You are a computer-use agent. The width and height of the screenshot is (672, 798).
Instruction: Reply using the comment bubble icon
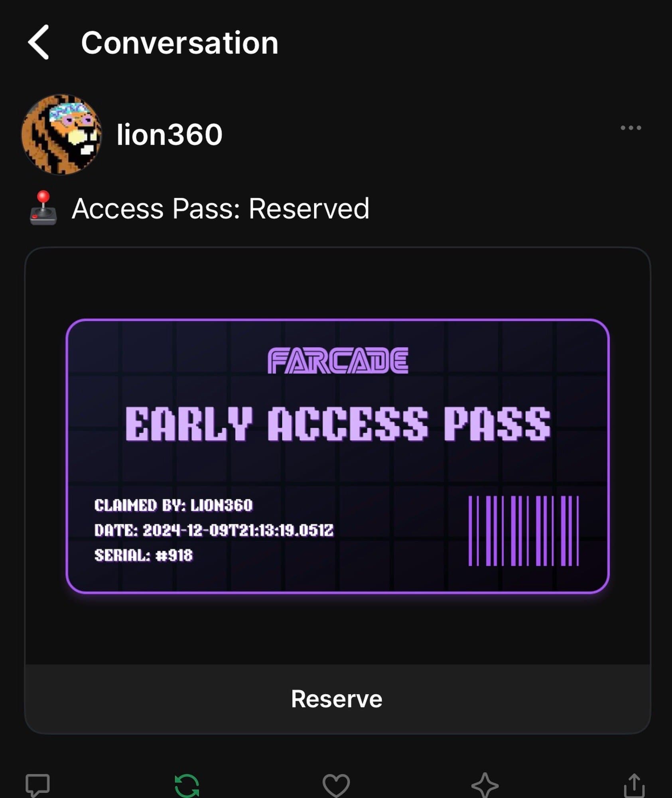[37, 785]
